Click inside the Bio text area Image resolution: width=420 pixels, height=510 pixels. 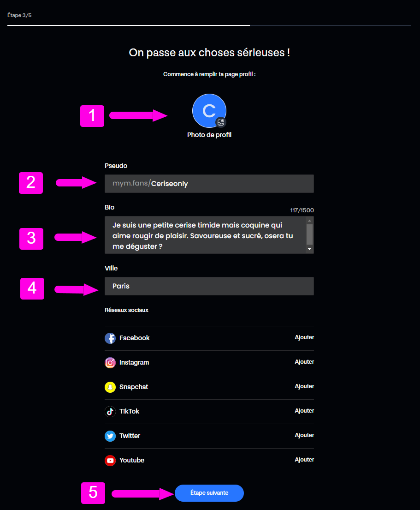[205, 235]
